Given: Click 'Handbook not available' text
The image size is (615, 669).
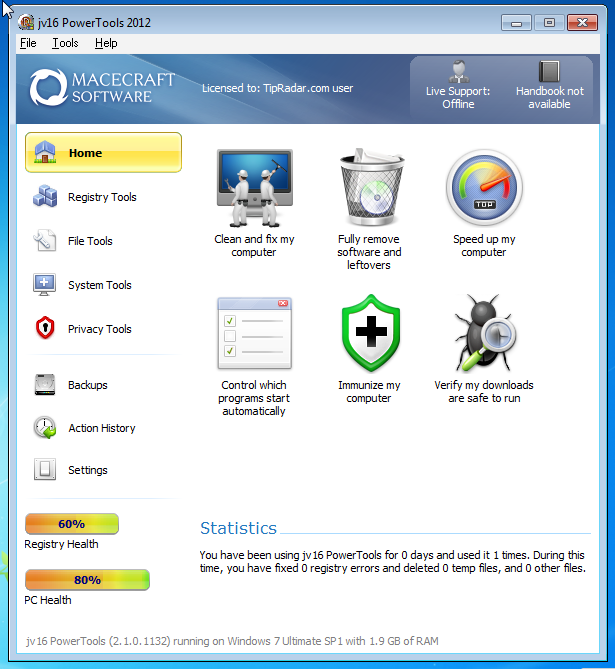Looking at the screenshot, I should [549, 97].
